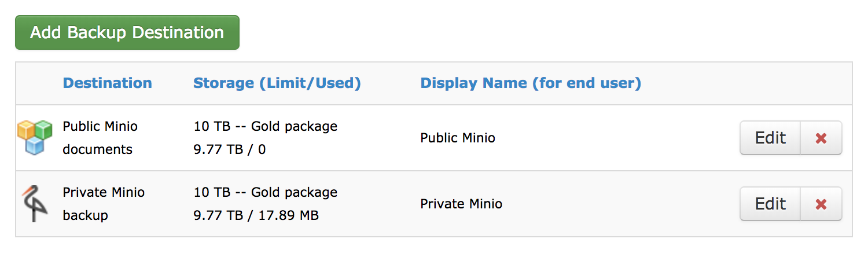Select the Private Minio destination name text
This screenshot has width=868, height=257.
click(104, 192)
